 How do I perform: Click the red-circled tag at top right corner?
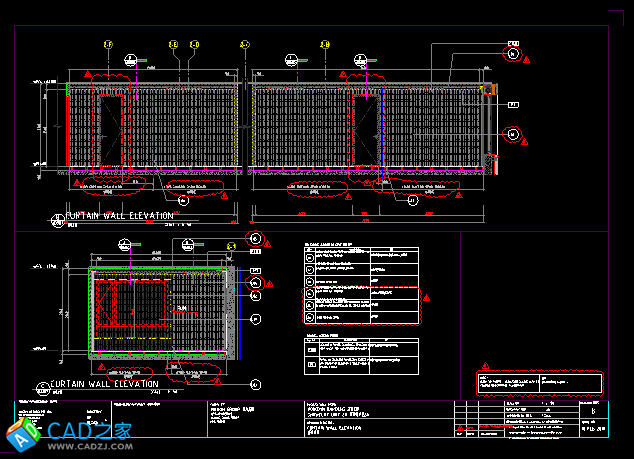pos(513,55)
